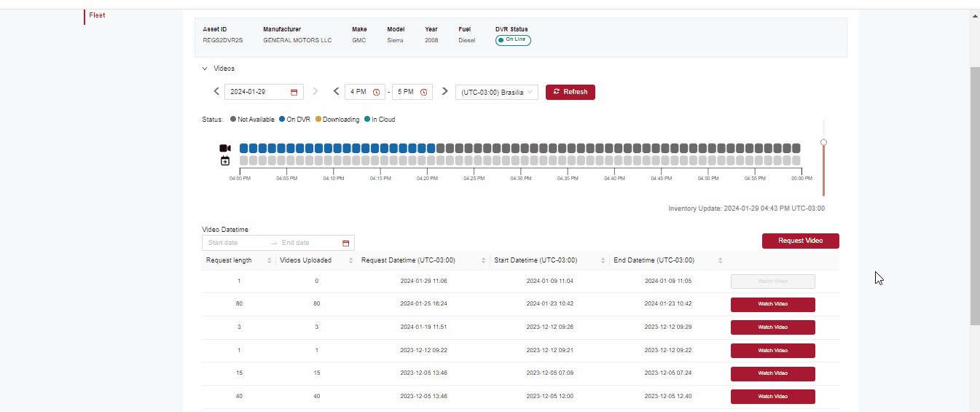Click the Refresh button
The width and height of the screenshot is (980, 412).
tap(571, 92)
